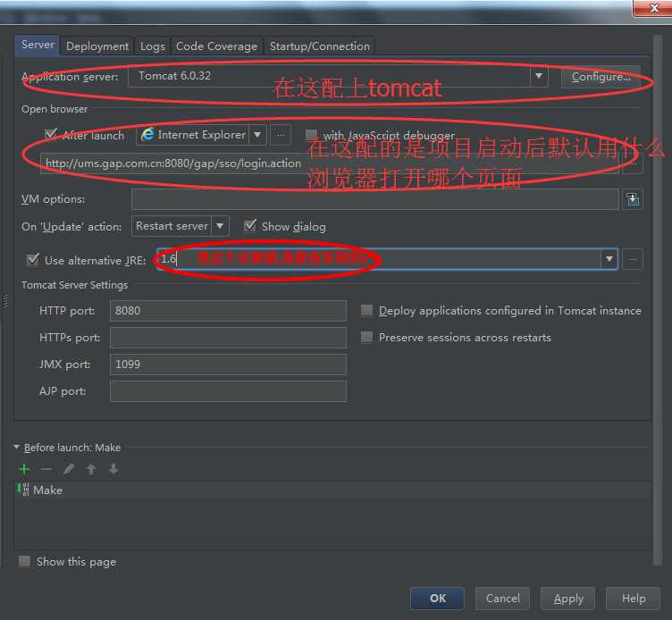Switch to Logs tab
The height and width of the screenshot is (620, 672).
(x=153, y=46)
